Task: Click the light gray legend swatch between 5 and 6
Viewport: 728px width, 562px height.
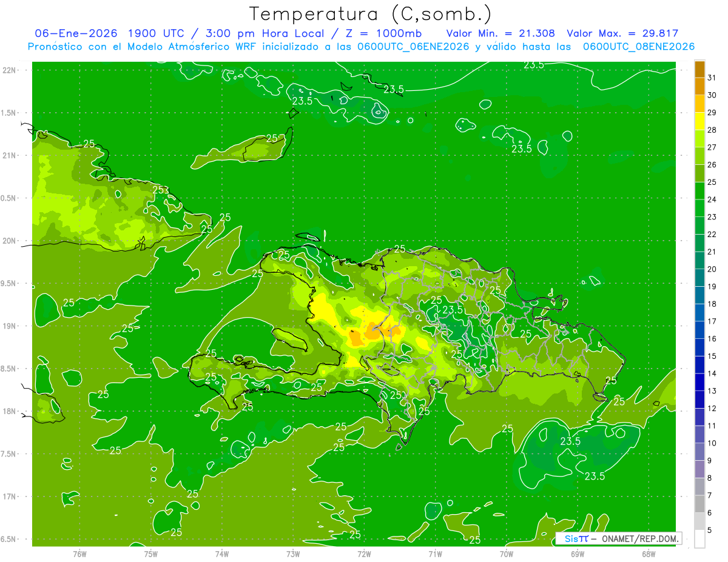Action: pos(699,521)
